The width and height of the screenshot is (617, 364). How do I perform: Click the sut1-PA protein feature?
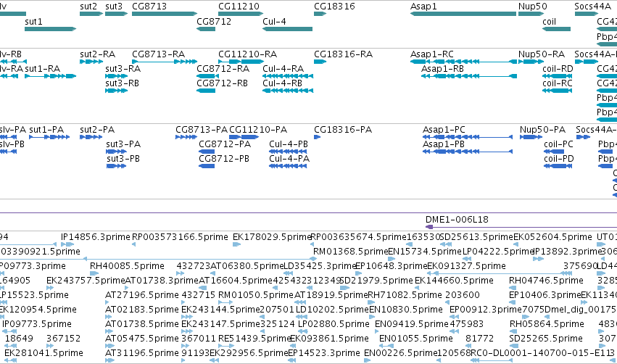tap(49, 137)
